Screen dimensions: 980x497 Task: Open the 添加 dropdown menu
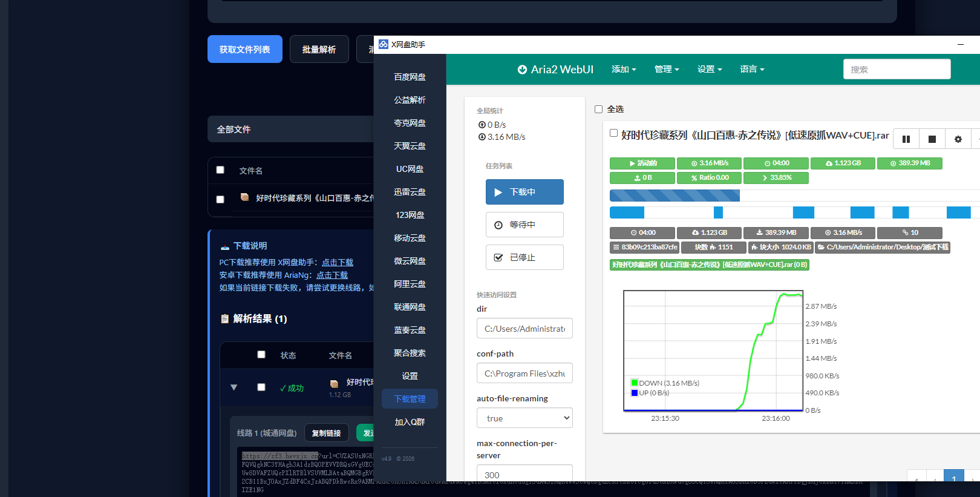point(624,70)
